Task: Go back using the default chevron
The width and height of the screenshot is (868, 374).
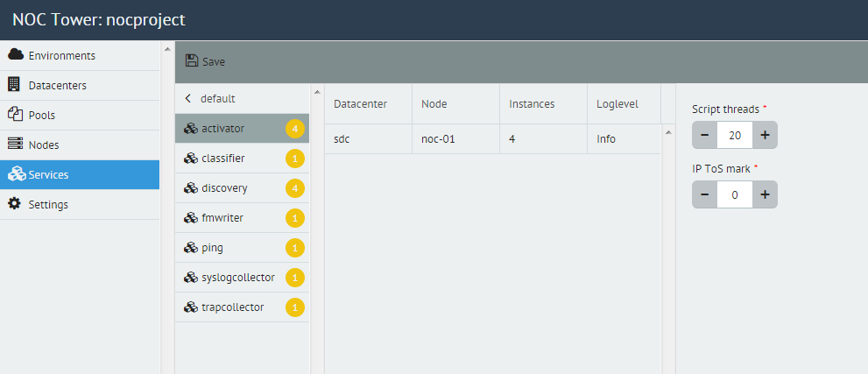Action: tap(188, 99)
